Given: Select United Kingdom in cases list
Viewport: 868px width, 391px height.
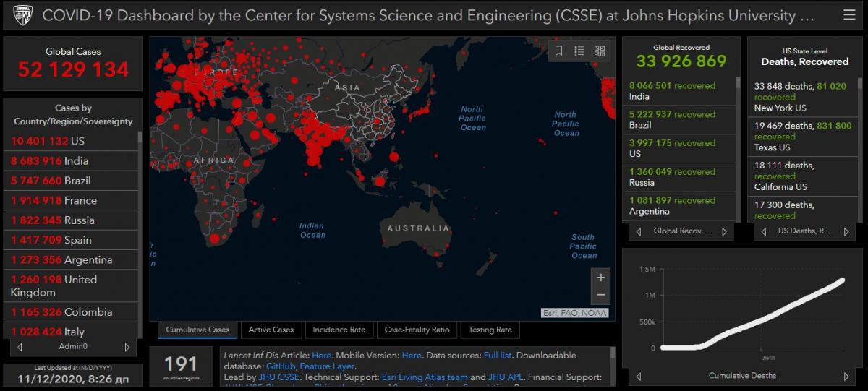Looking at the screenshot, I should coord(71,285).
